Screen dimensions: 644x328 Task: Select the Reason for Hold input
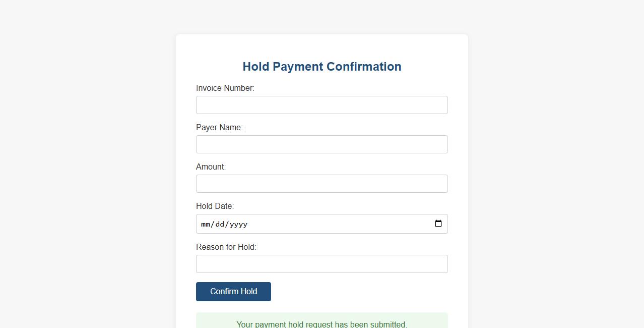[x=321, y=264]
